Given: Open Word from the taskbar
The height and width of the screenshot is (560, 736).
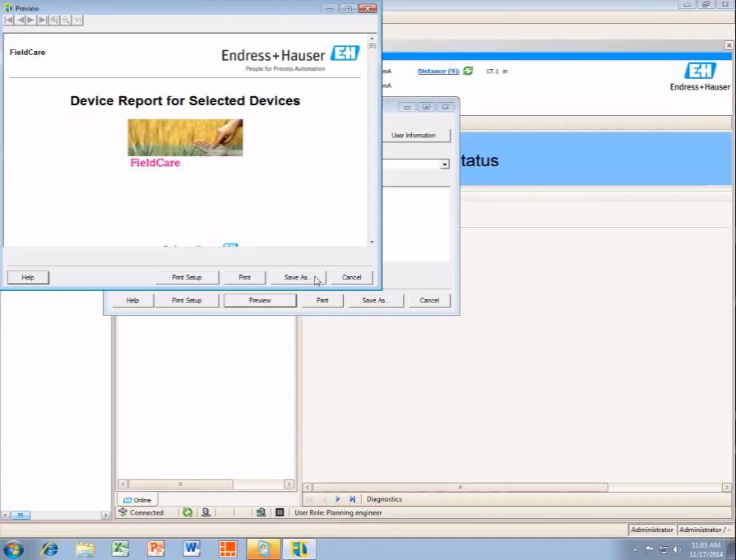Looking at the screenshot, I should point(192,549).
